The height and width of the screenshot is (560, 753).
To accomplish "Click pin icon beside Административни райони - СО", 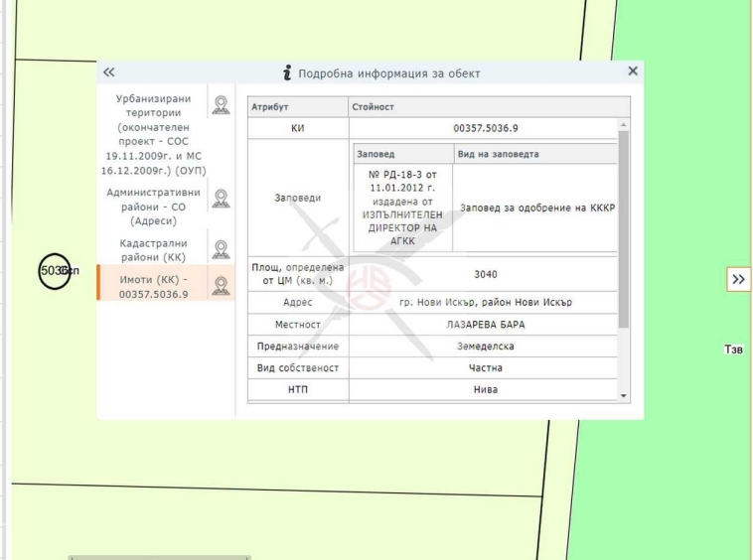I will [221, 199].
